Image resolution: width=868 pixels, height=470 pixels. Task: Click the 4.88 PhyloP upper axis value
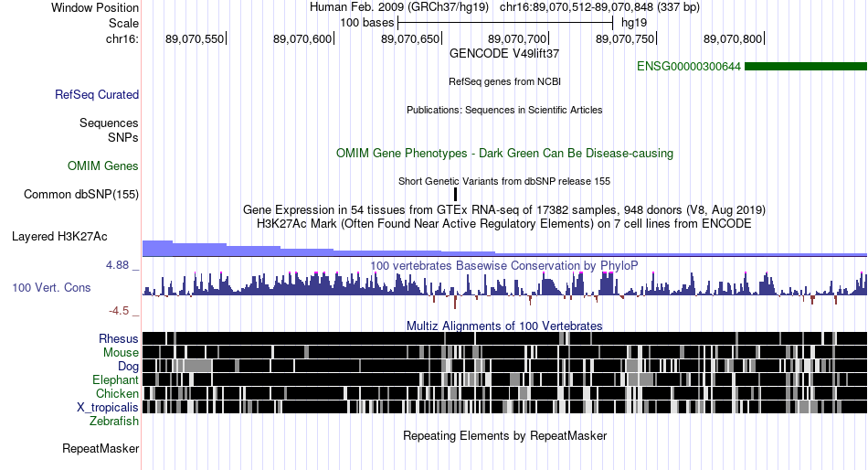pos(117,265)
